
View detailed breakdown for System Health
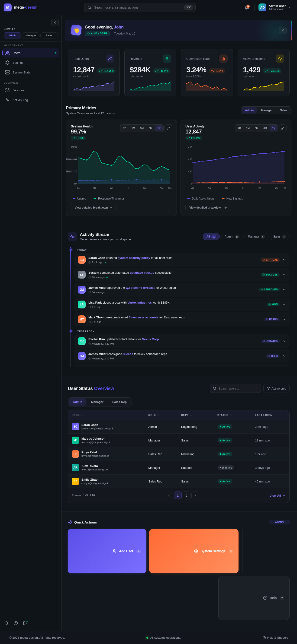(x=94, y=208)
